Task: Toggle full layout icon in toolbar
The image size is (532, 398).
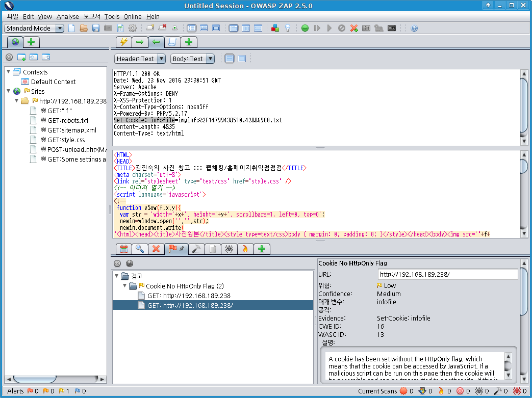Action: [x=216, y=28]
